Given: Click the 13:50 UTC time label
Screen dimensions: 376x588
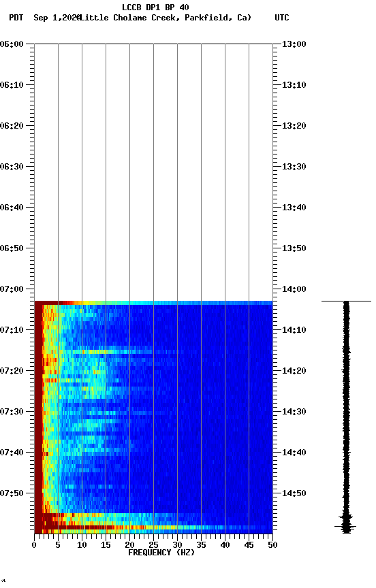Looking at the screenshot, I should [x=294, y=248].
